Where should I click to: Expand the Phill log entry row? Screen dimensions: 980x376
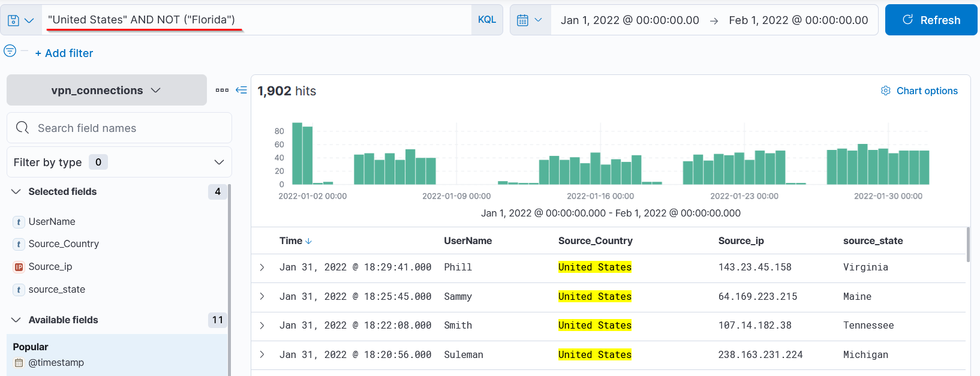click(262, 267)
